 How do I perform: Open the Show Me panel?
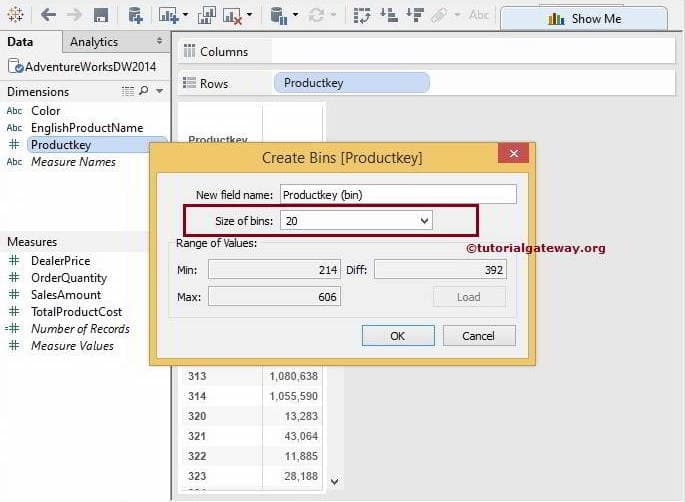[x=584, y=19]
